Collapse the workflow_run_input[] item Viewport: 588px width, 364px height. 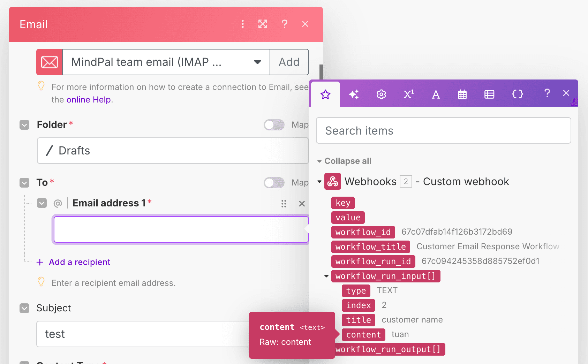(x=326, y=276)
